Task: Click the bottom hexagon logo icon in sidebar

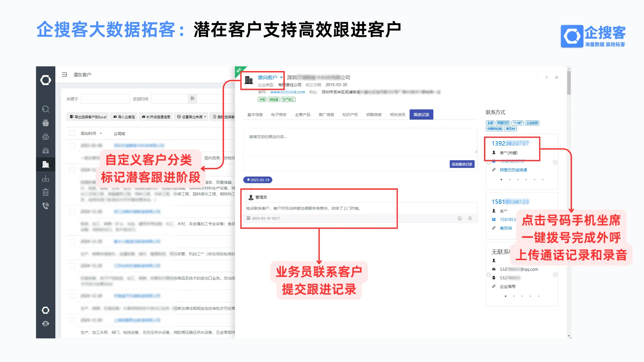Action: [x=46, y=310]
